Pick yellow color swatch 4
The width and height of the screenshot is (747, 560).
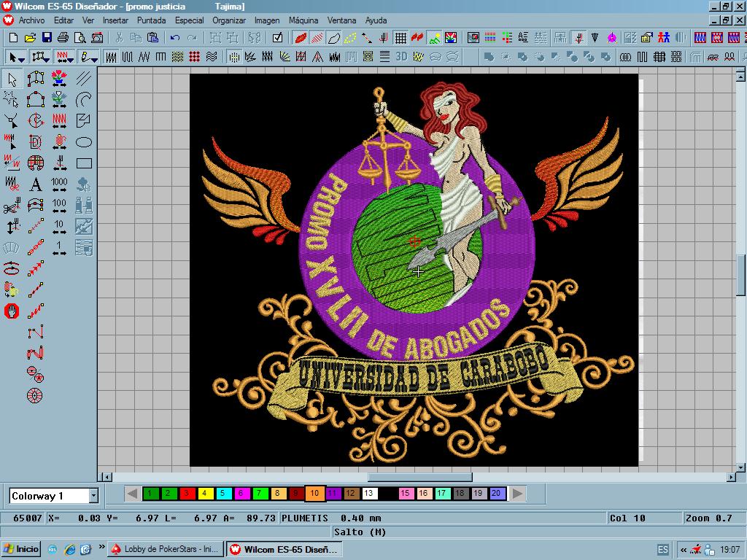pyautogui.click(x=205, y=494)
